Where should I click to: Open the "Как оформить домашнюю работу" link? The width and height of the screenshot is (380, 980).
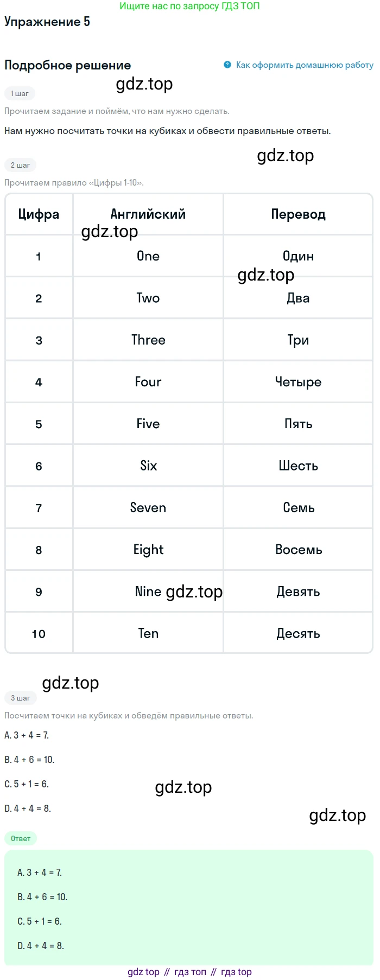click(x=304, y=65)
